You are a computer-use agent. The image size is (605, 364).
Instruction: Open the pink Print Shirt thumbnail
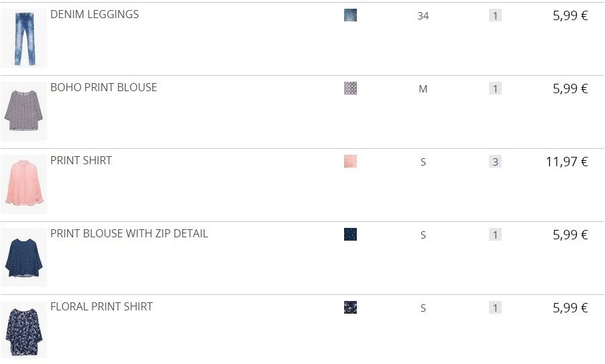pyautogui.click(x=24, y=184)
